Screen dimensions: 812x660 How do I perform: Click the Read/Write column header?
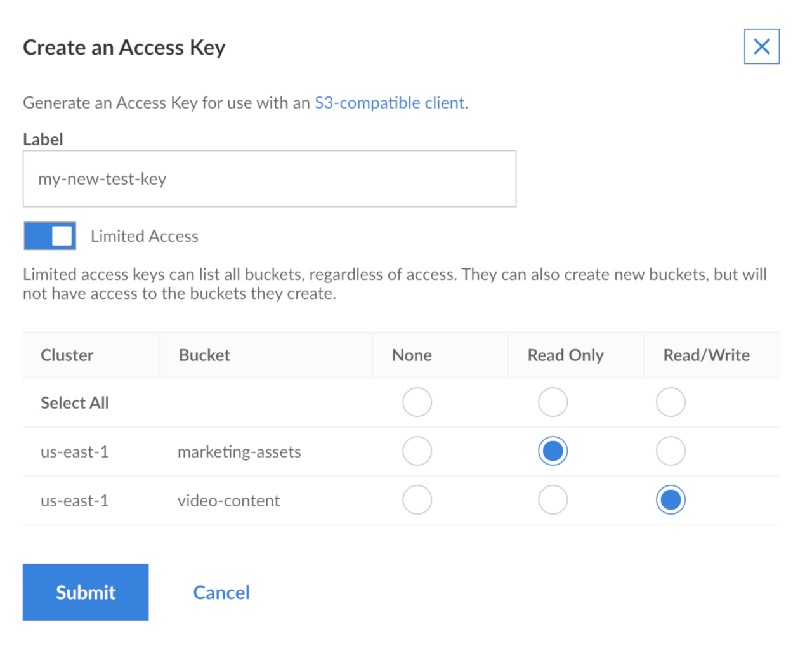(x=706, y=355)
